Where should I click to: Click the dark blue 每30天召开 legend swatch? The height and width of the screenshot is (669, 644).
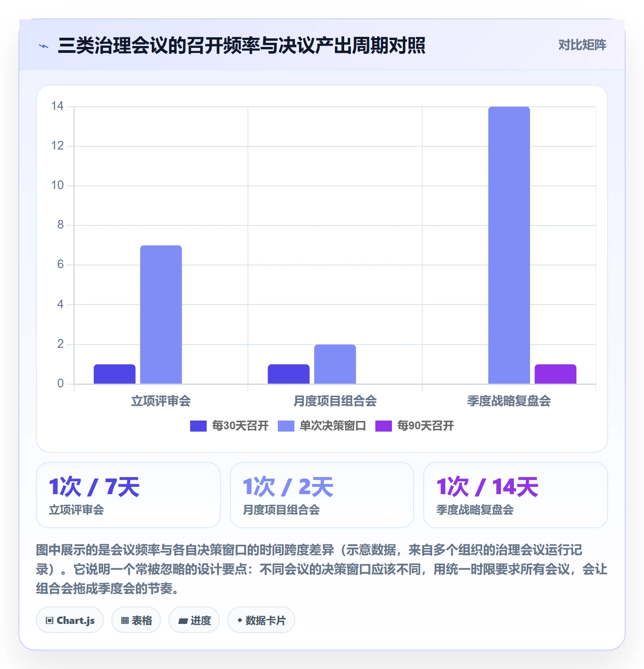tap(198, 426)
